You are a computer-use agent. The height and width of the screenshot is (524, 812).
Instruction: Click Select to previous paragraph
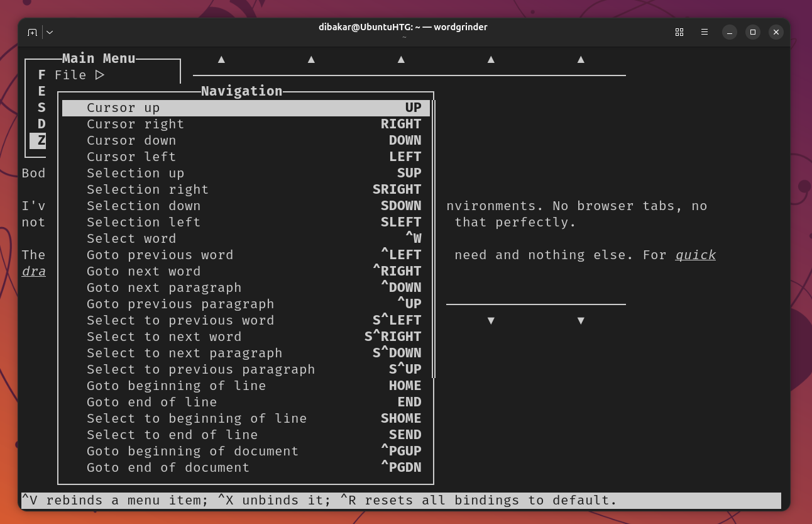pyautogui.click(x=246, y=369)
